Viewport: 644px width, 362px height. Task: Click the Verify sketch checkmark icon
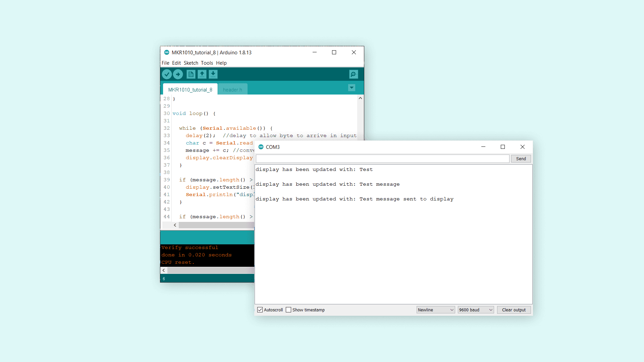[x=167, y=74]
